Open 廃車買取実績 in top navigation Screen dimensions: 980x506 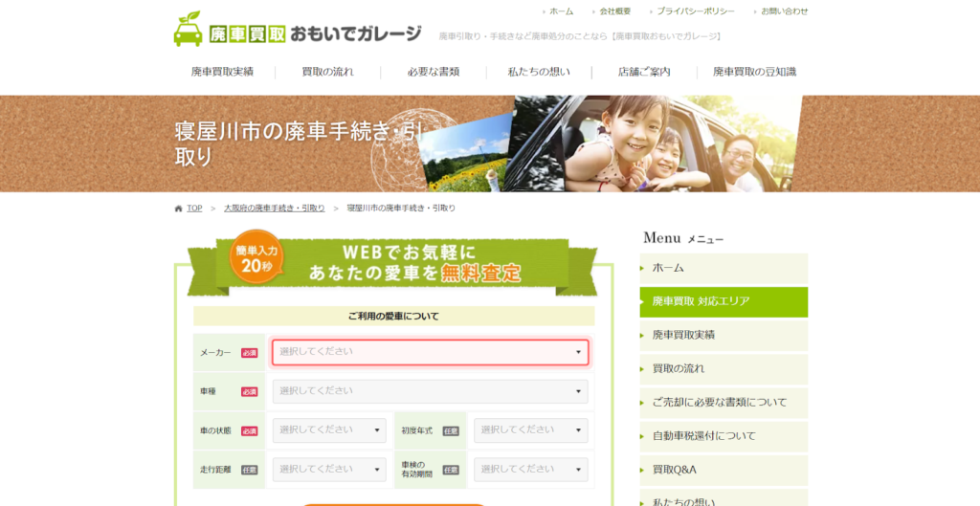click(x=222, y=72)
